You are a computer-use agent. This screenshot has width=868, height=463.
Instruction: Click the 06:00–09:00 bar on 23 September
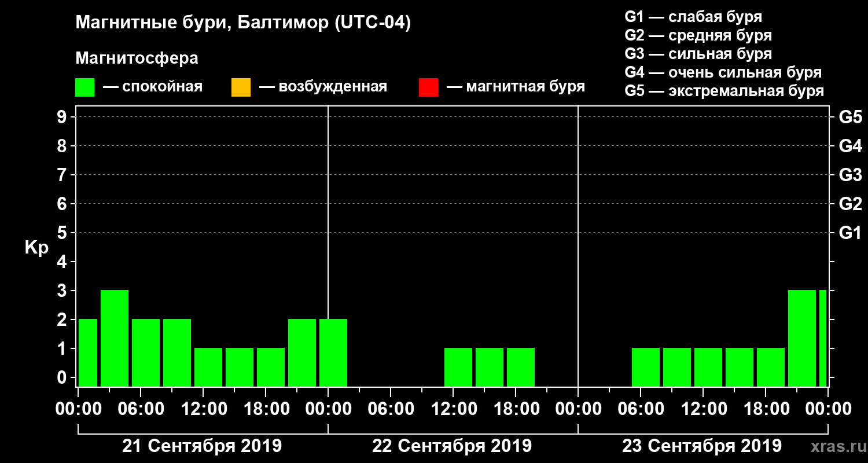point(646,367)
